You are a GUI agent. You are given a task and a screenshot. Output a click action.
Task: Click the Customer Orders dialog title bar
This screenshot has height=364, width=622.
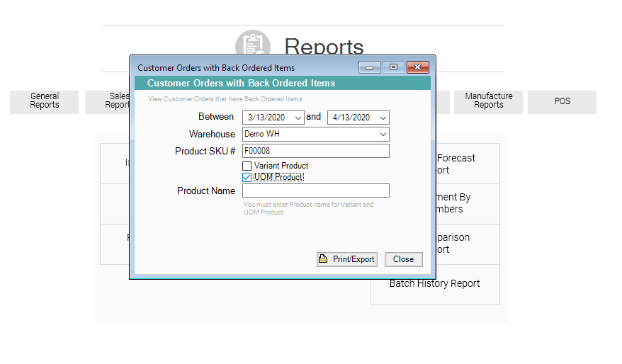point(241,68)
